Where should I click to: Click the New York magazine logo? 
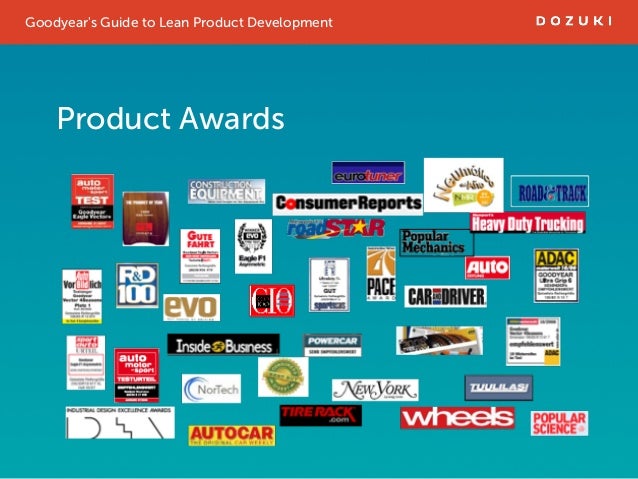pos(375,390)
